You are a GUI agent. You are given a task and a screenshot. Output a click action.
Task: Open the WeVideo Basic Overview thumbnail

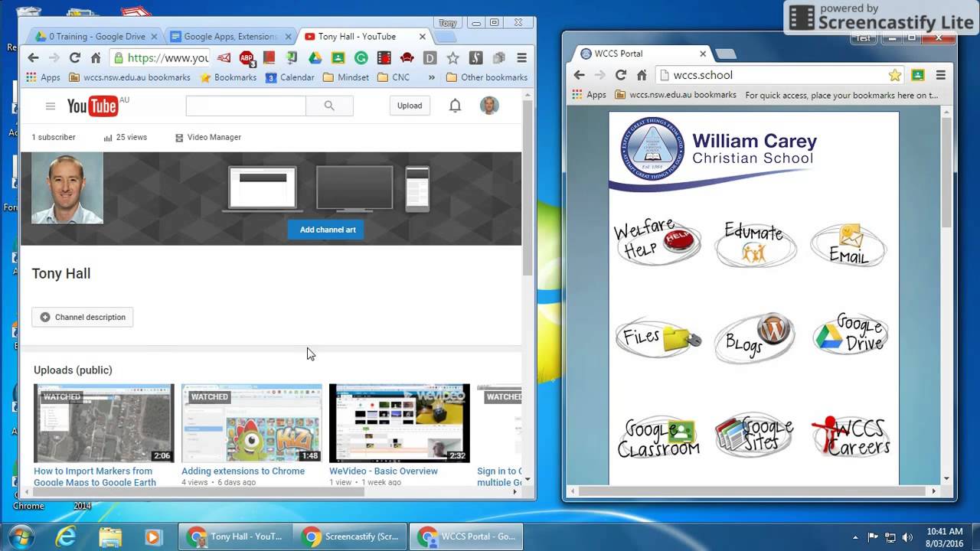tap(400, 423)
